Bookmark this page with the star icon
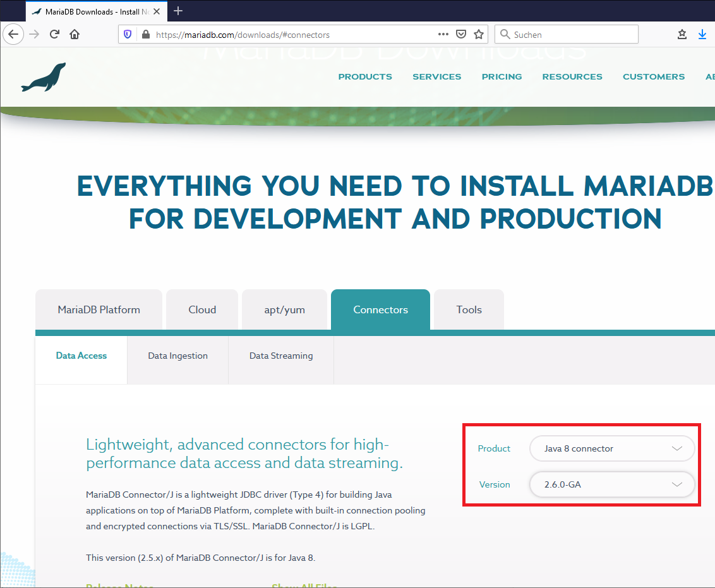This screenshot has height=588, width=715. point(479,34)
